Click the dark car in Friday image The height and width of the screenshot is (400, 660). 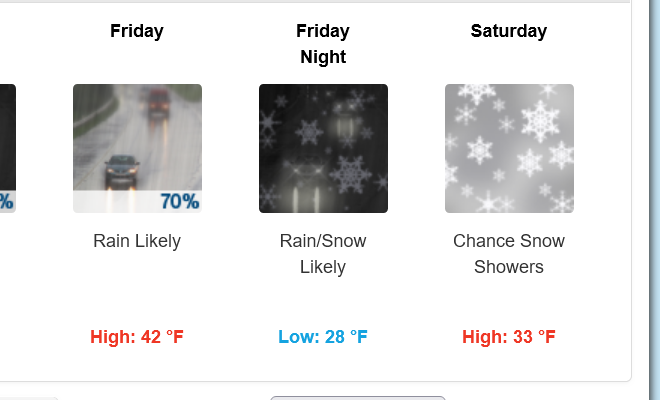(x=122, y=170)
